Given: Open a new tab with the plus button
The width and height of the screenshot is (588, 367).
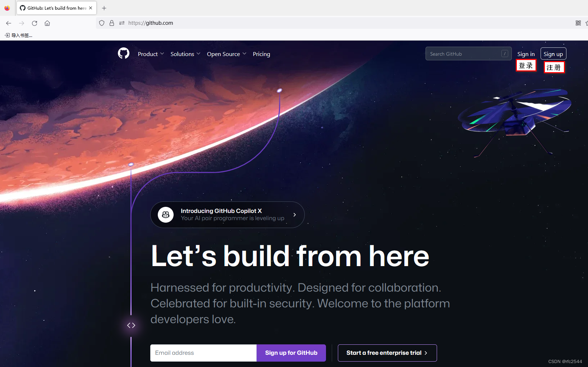Looking at the screenshot, I should (104, 8).
